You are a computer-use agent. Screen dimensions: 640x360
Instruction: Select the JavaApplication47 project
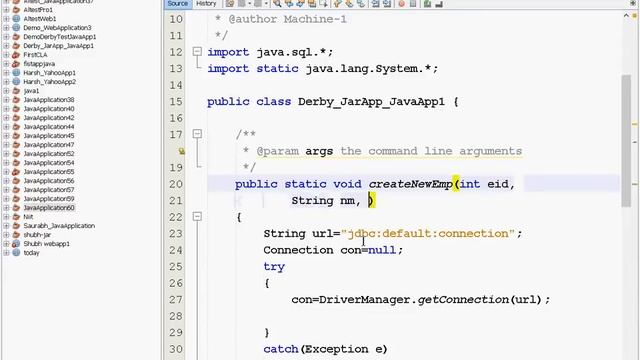pos(49,145)
